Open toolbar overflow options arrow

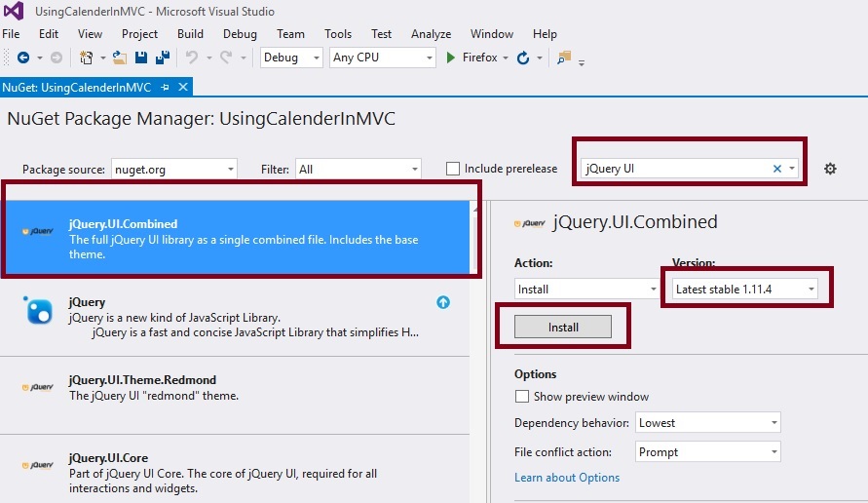click(x=582, y=62)
